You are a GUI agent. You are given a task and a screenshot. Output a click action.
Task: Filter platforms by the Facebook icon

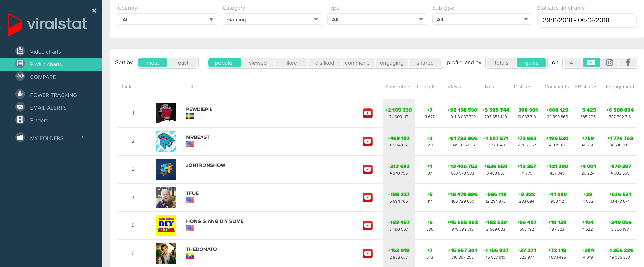(628, 63)
